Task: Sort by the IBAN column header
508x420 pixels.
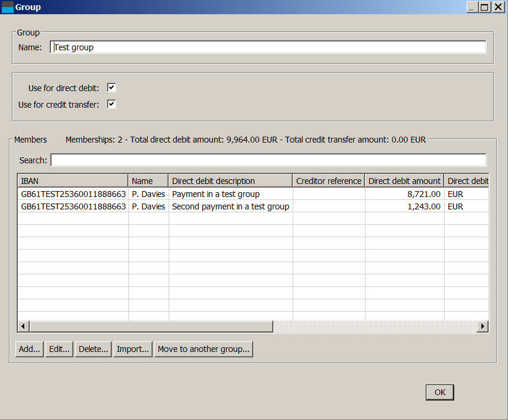Action: click(x=73, y=181)
